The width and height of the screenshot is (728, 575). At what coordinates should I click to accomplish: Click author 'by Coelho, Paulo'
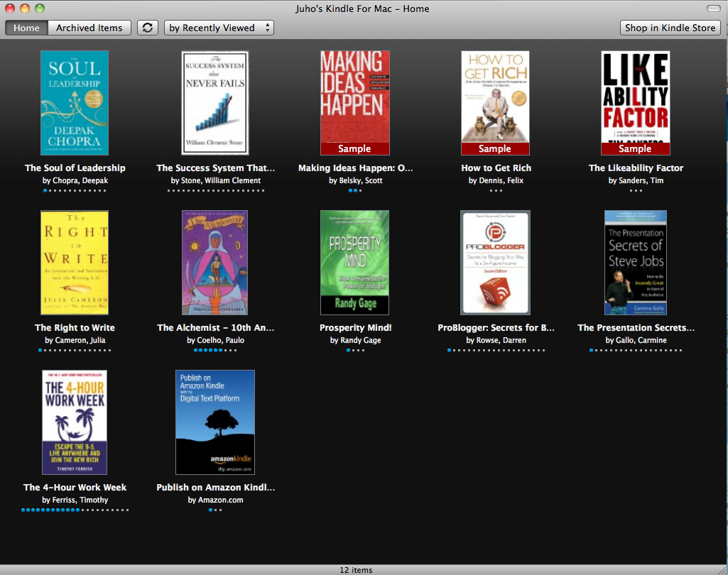(x=215, y=340)
